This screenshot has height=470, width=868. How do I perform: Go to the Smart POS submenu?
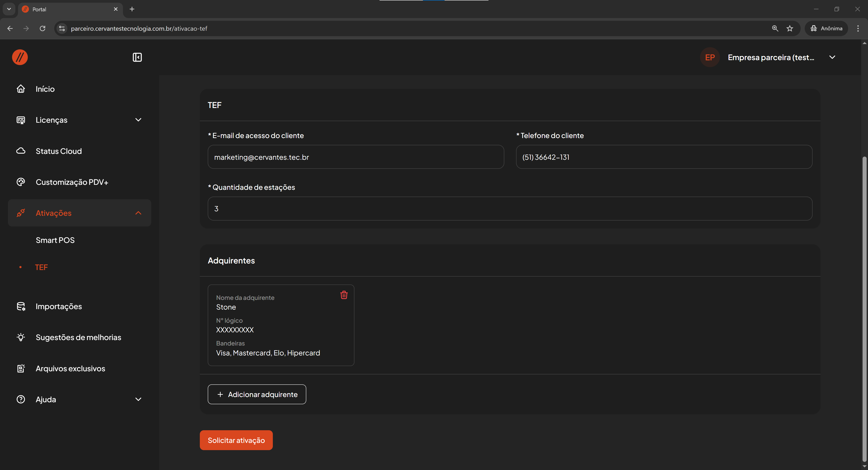pyautogui.click(x=55, y=240)
